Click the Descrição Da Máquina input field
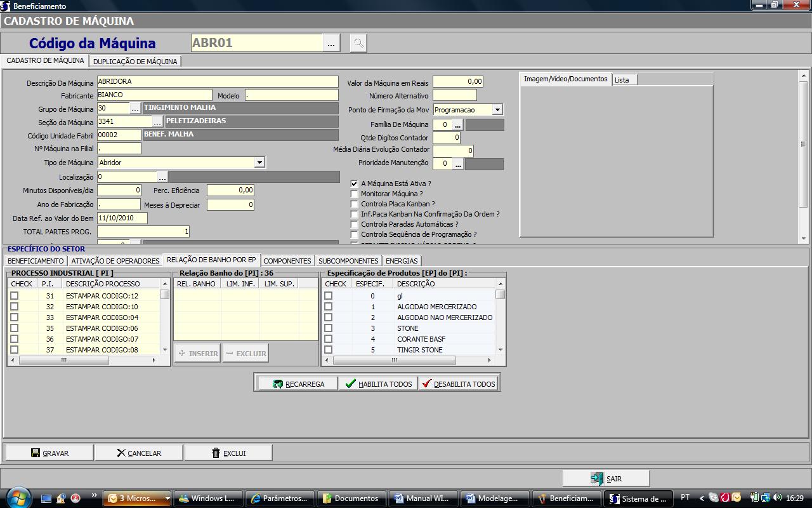 pyautogui.click(x=218, y=82)
